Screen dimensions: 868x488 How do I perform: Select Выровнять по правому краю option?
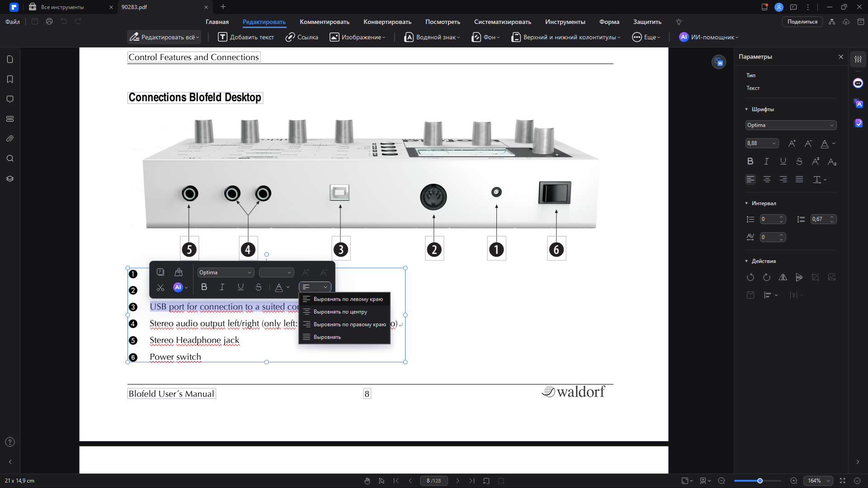(344, 324)
